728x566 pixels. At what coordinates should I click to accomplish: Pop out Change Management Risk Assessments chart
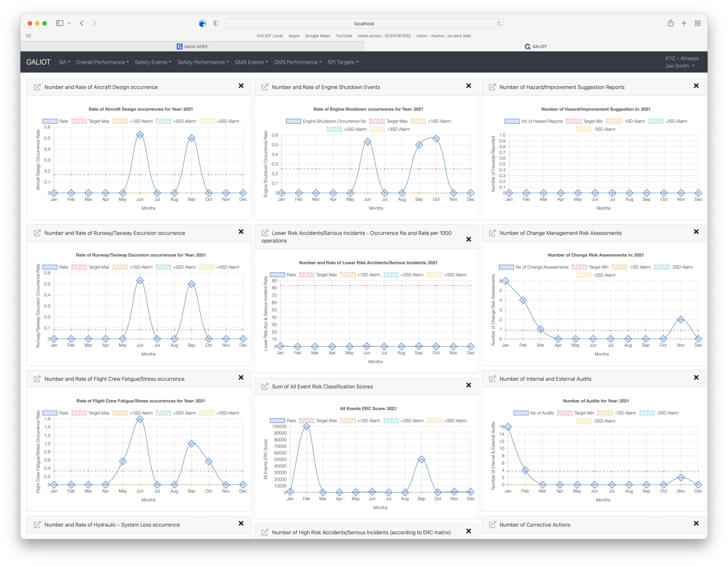click(492, 233)
